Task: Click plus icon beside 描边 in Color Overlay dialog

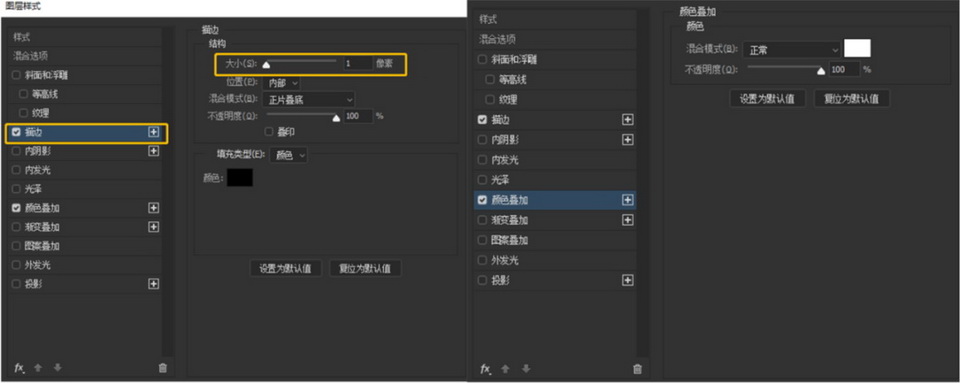Action: (628, 120)
